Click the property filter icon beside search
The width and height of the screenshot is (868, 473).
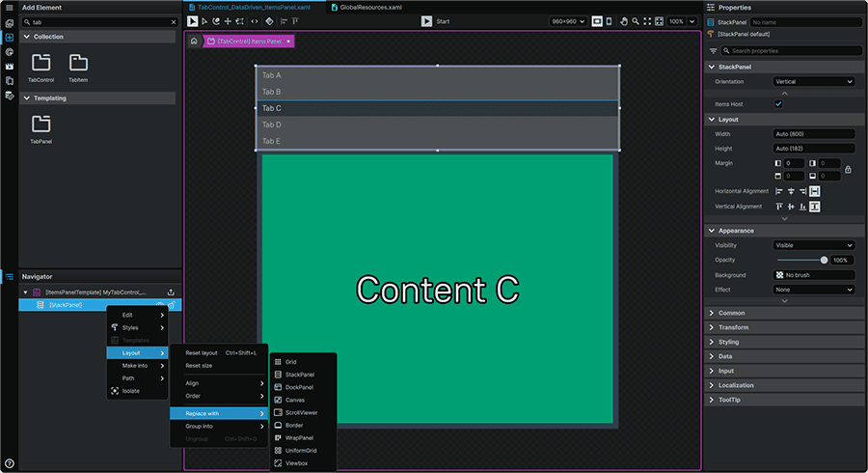click(713, 51)
